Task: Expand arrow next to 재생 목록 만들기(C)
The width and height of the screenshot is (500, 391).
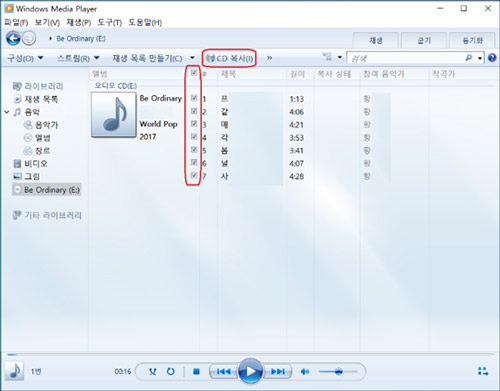Action: coord(192,58)
